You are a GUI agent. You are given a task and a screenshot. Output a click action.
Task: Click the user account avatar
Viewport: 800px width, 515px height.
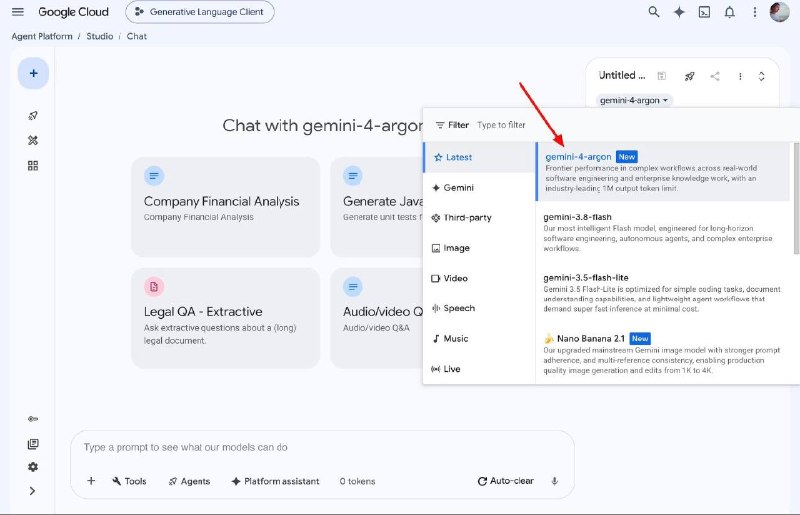click(x=779, y=12)
